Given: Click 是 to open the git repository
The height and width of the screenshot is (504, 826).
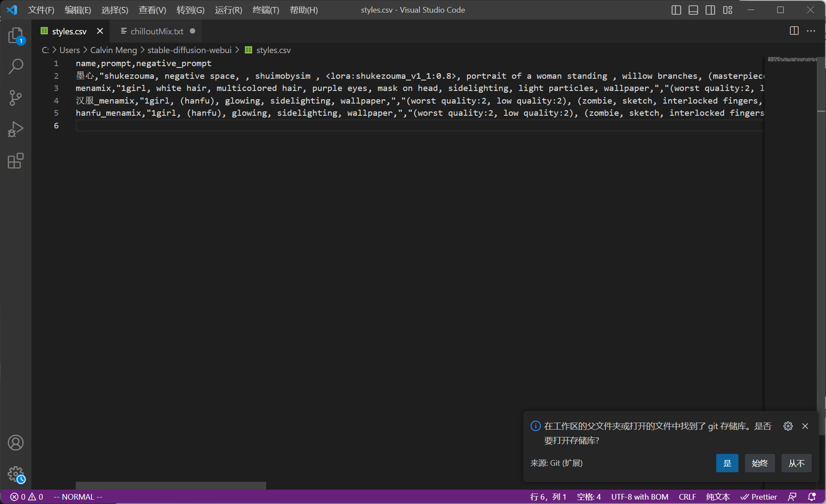Looking at the screenshot, I should [x=727, y=463].
